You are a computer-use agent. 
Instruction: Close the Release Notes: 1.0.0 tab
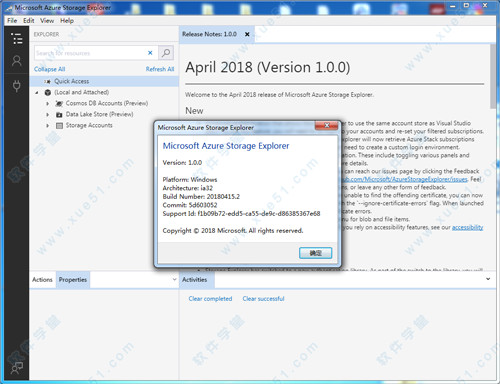pos(247,34)
